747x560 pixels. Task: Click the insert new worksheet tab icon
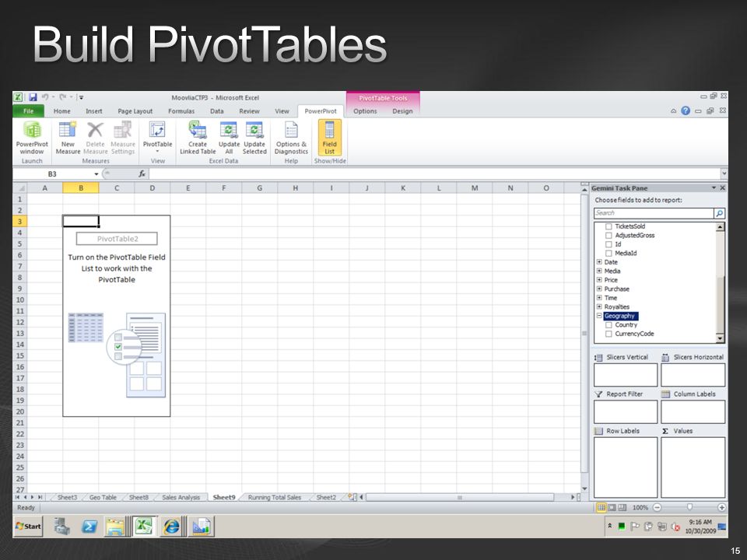[352, 497]
